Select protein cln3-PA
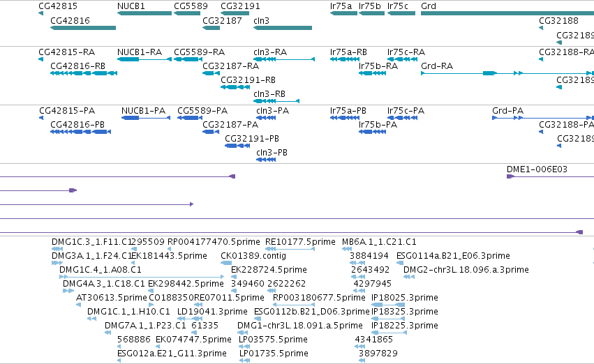The image size is (594, 364). pyautogui.click(x=272, y=111)
